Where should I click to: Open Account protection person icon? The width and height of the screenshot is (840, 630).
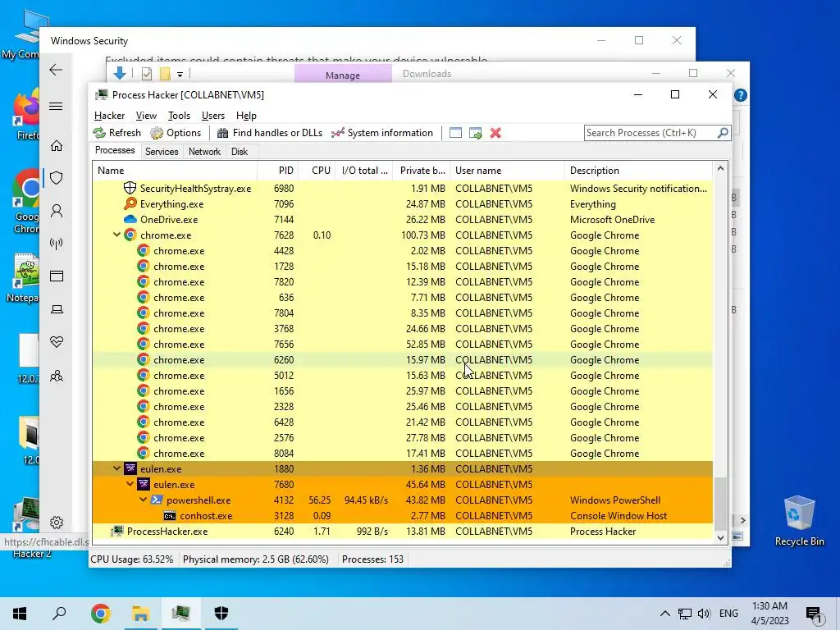point(57,211)
